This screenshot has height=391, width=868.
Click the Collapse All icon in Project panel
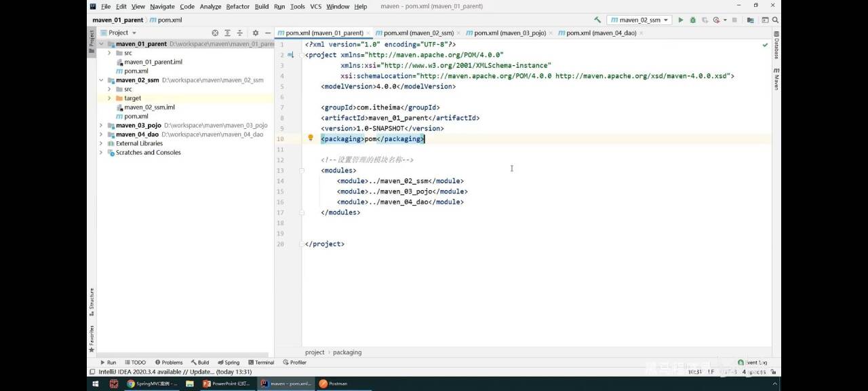239,33
